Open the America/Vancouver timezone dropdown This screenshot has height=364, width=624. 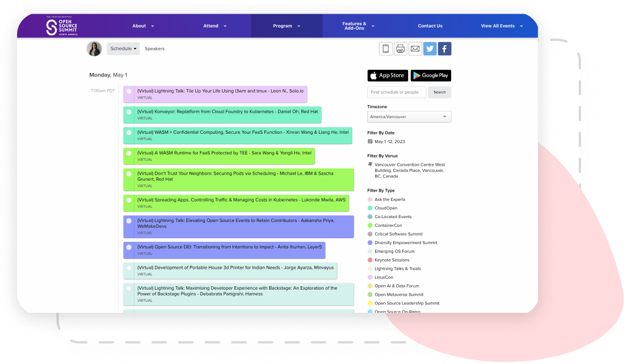point(409,117)
